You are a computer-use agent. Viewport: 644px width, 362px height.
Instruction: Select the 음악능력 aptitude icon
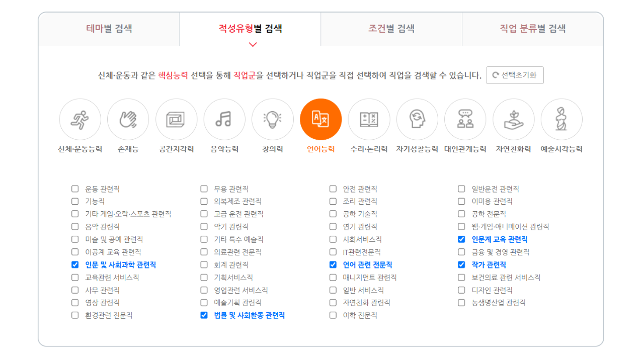(x=224, y=120)
